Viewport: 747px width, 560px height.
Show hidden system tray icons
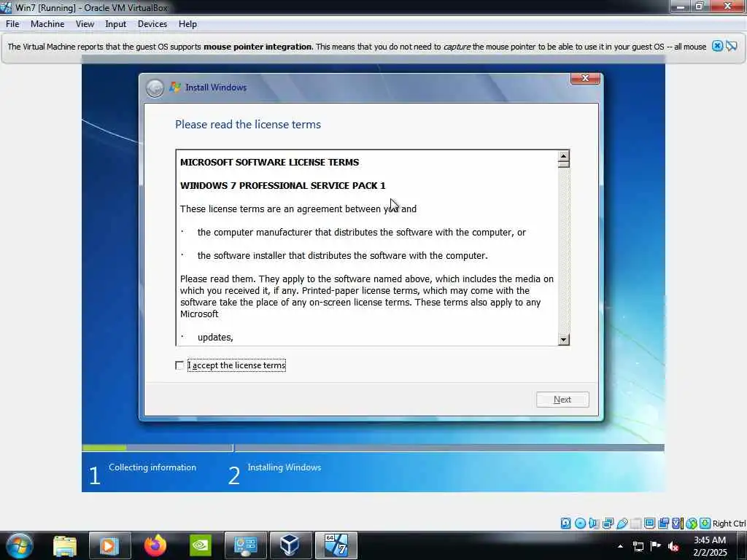point(620,546)
